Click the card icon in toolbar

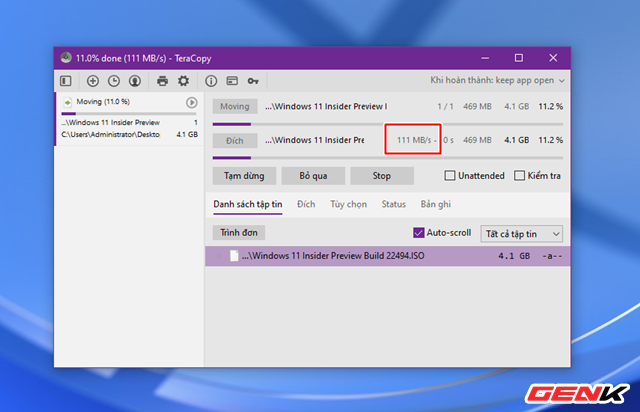[x=232, y=81]
